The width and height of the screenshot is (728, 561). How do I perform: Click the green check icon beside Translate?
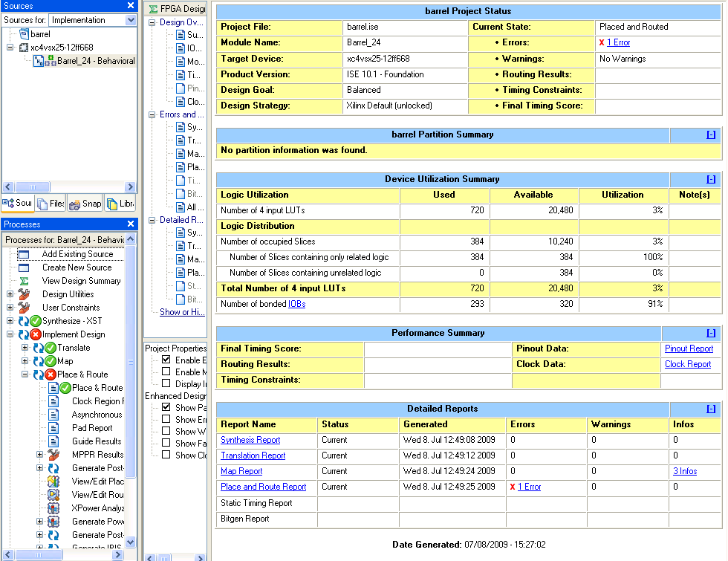pos(51,348)
